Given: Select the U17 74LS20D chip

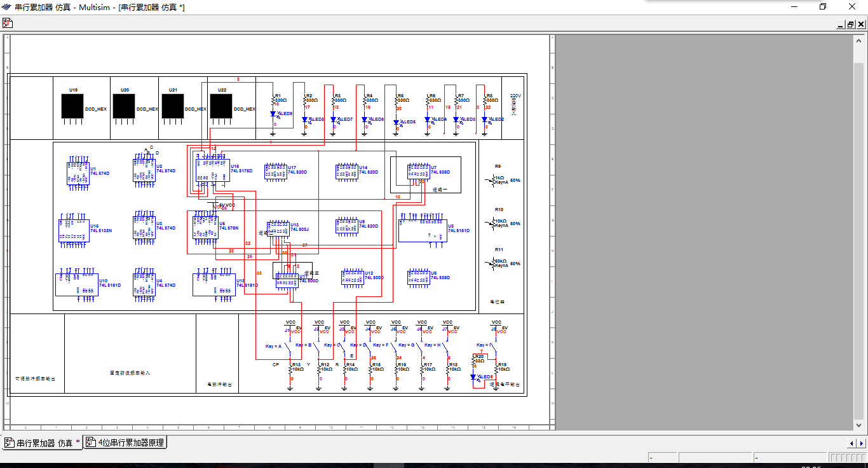Looking at the screenshot, I should click(276, 172).
